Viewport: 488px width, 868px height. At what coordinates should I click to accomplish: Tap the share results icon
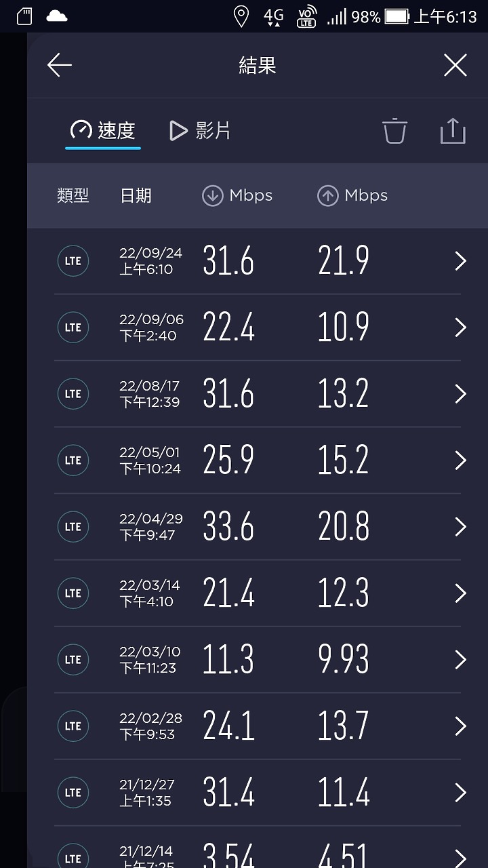coord(453,131)
